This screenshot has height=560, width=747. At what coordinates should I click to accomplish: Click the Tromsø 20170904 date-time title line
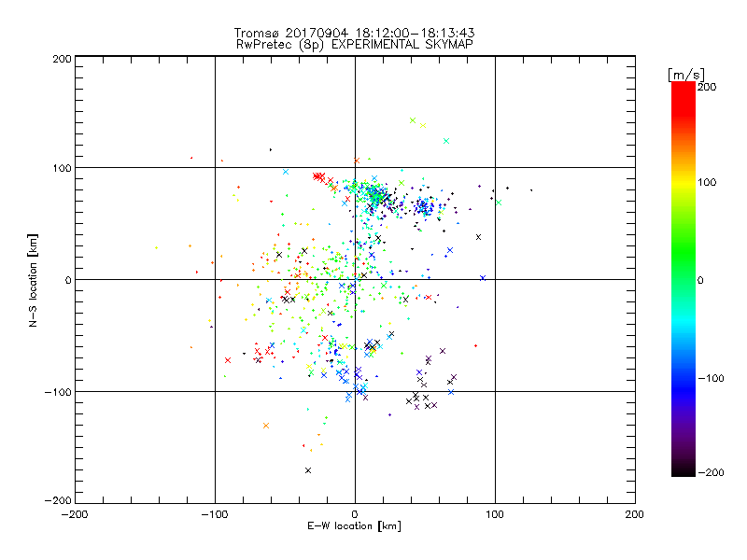pyautogui.click(x=355, y=33)
